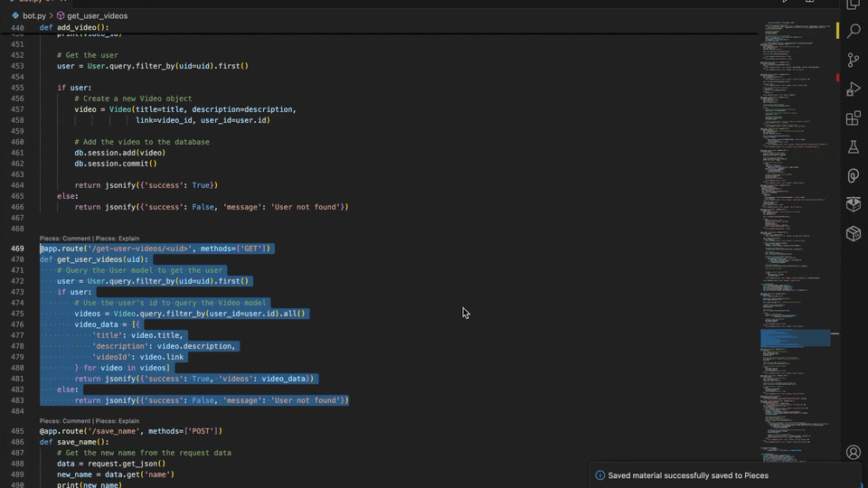868x488 pixels.
Task: Click "'description': video.description," line
Action: 164,346
